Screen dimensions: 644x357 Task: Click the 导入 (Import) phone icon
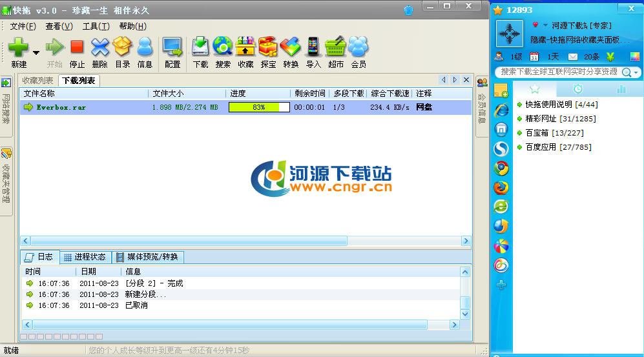click(x=313, y=46)
